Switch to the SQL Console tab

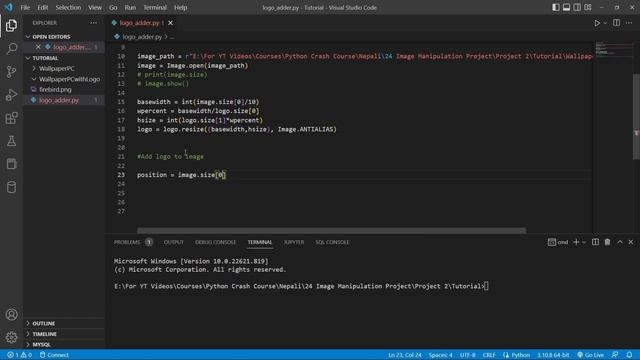point(332,242)
